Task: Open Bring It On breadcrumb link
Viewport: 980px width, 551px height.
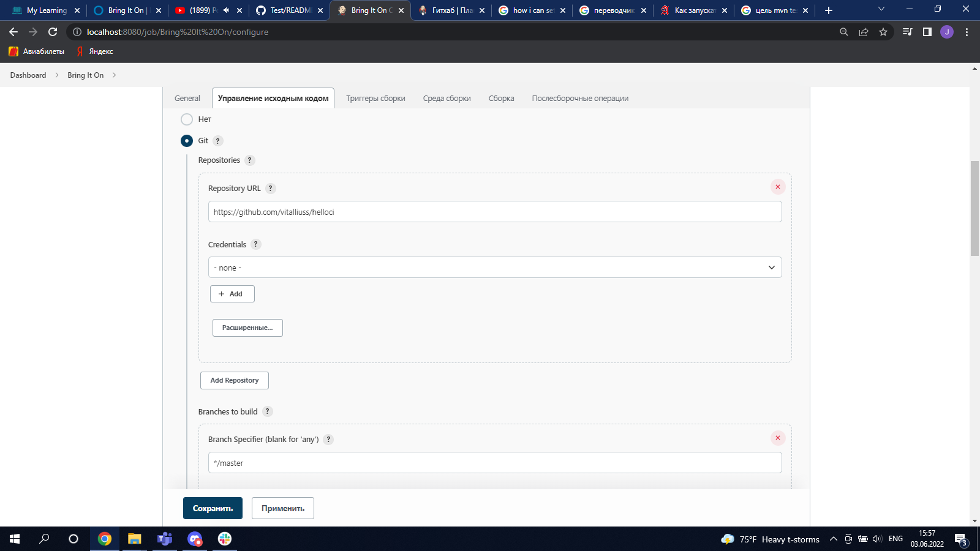Action: pos(86,75)
